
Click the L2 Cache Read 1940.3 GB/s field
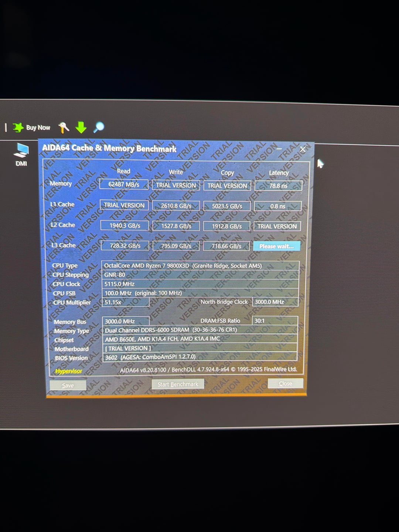click(x=125, y=225)
